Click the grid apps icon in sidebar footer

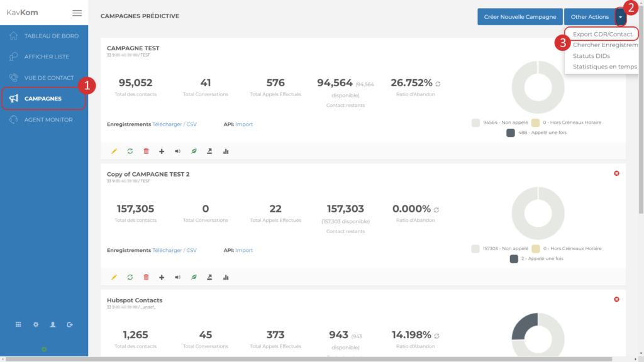click(x=18, y=324)
